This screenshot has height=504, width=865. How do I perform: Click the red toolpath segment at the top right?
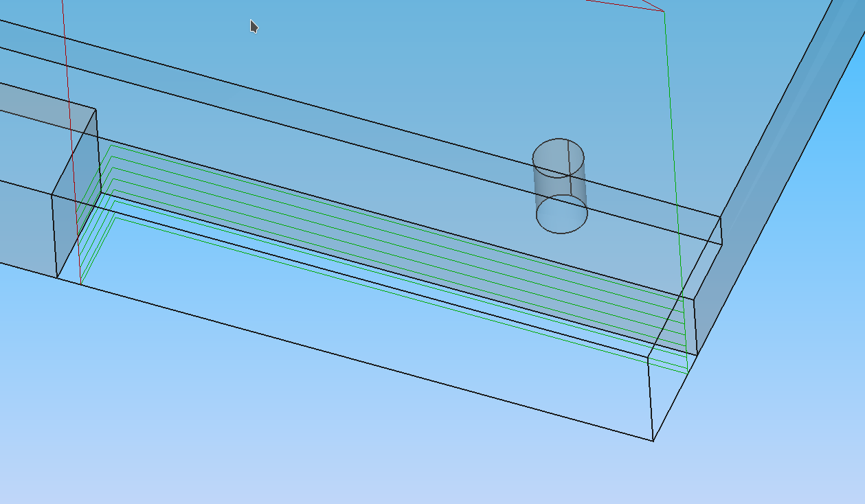[625, 5]
